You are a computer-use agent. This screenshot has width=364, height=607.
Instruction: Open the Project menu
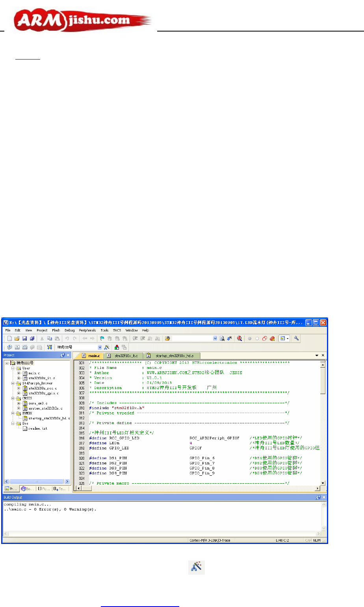[x=42, y=330]
